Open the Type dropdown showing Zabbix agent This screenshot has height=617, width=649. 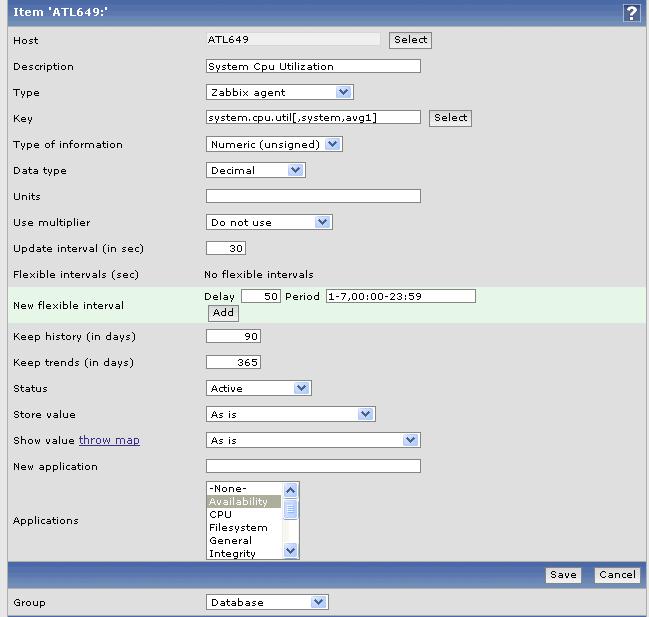279,92
